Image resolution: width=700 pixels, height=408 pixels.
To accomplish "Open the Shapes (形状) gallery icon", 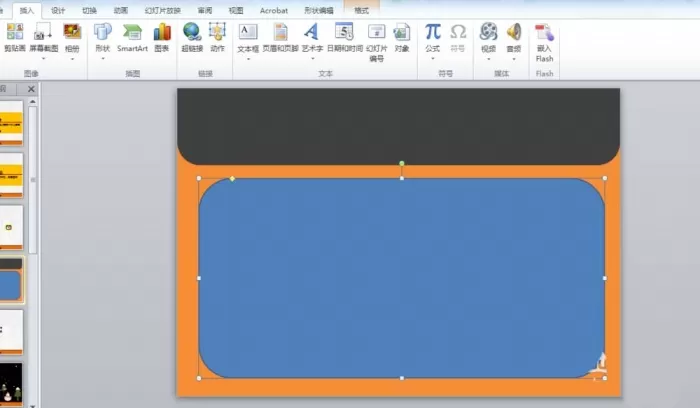I will coord(103,32).
